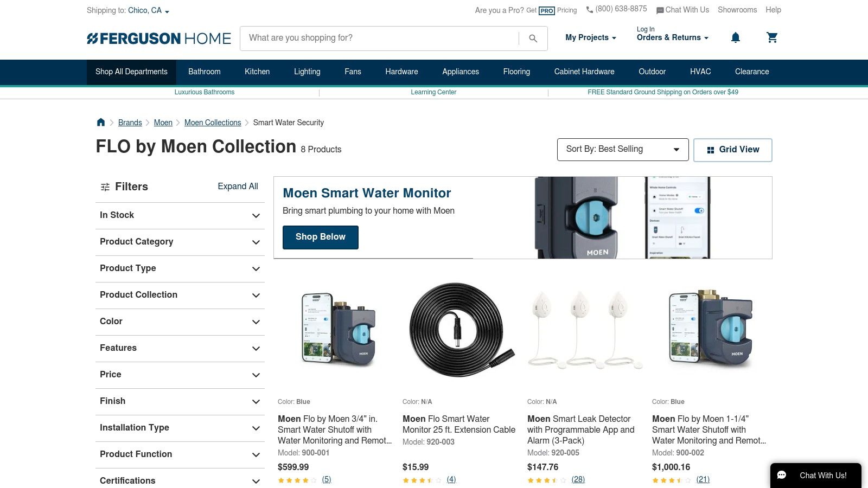The height and width of the screenshot is (488, 868).
Task: Click the Shop Below button
Action: pos(321,237)
